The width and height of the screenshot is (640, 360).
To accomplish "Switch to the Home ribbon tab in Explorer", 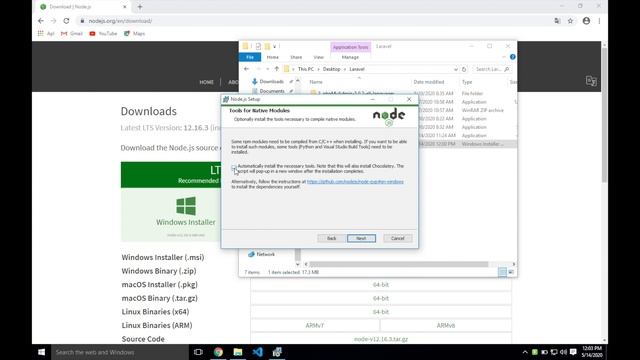I will click(x=273, y=57).
